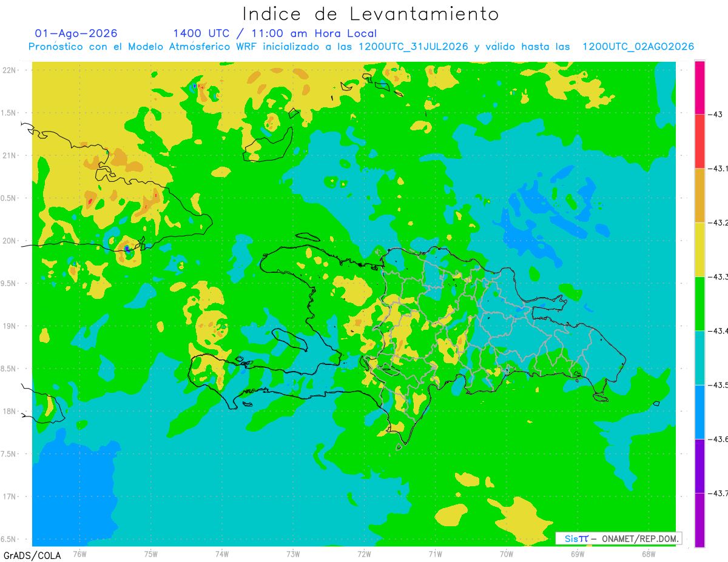
Task: Select the '19N' latitude label
Action: pos(10,326)
